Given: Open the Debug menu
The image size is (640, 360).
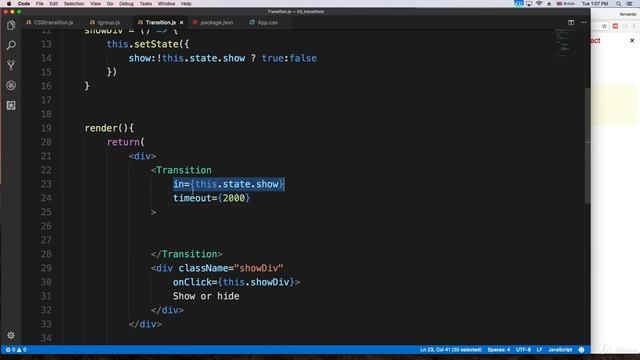Looking at the screenshot, I should click(x=126, y=3).
